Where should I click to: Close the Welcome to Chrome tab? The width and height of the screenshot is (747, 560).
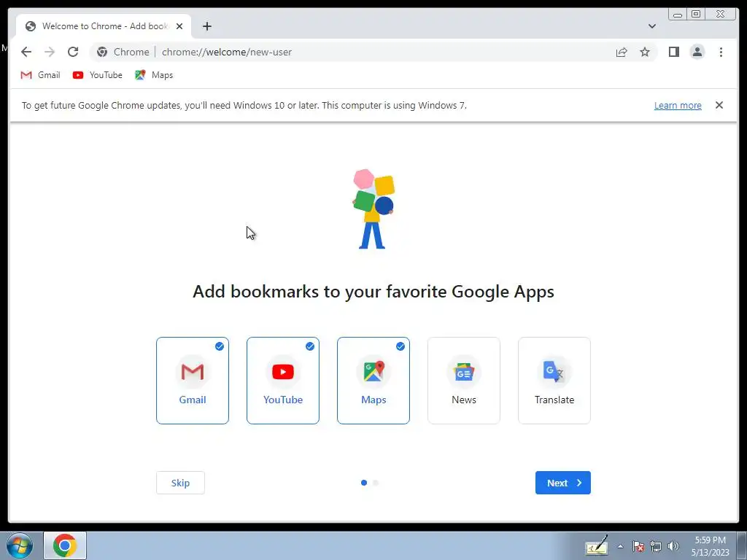[x=179, y=26]
